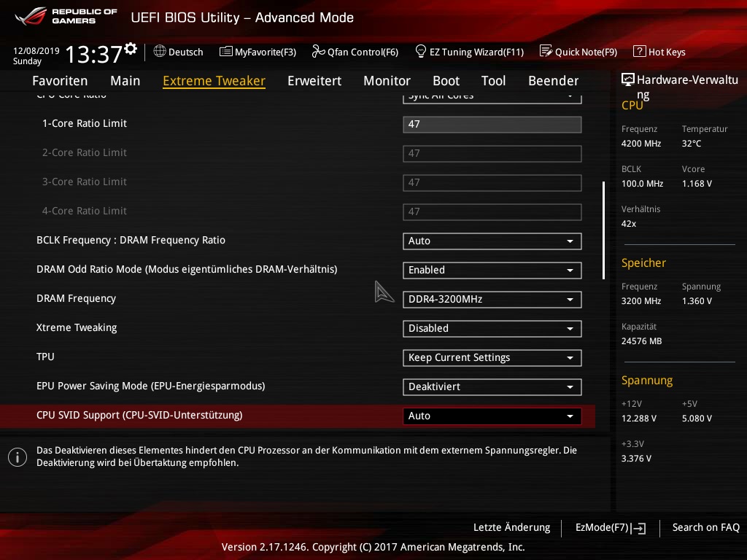747x560 pixels.
Task: Click the BCLK value 100.0 MHz
Action: (x=642, y=183)
